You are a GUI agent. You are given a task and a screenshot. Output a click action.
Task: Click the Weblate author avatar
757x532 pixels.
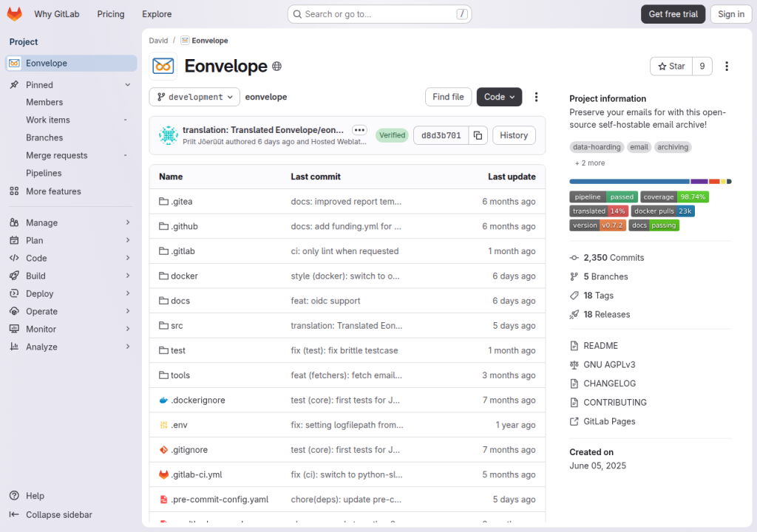pos(169,135)
